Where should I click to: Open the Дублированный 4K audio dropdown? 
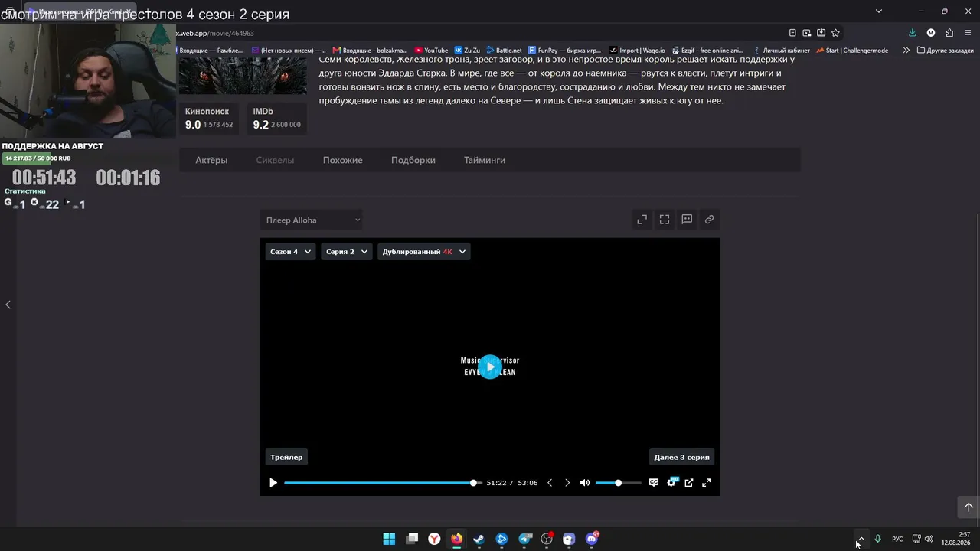click(x=424, y=252)
